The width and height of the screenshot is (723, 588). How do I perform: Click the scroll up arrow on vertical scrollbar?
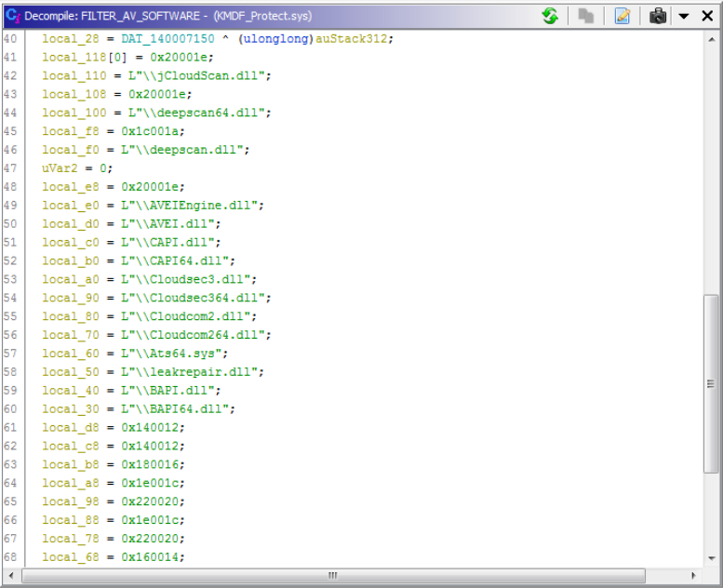coord(711,37)
